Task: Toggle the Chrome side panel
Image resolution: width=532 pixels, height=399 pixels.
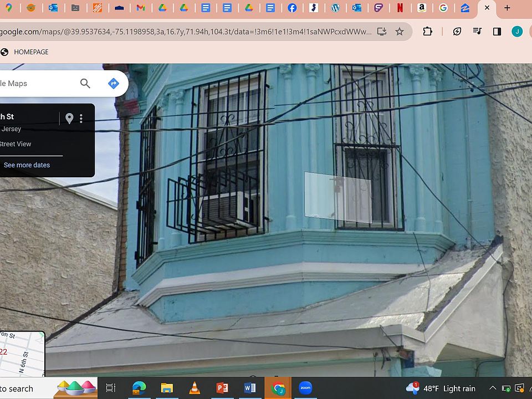Action: click(x=497, y=32)
